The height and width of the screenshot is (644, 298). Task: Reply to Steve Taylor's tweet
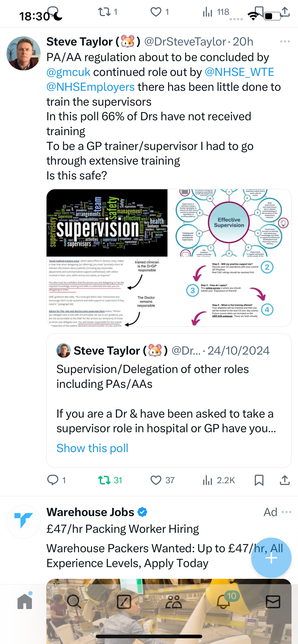click(56, 480)
